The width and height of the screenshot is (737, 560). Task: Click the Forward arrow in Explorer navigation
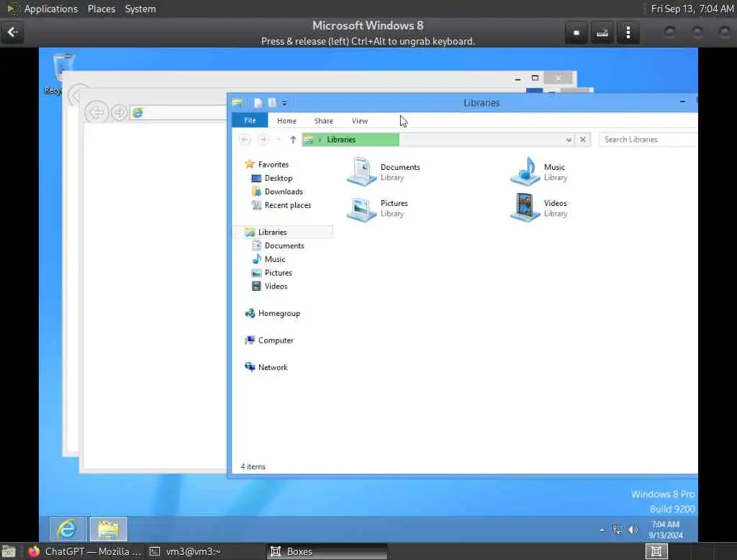pyautogui.click(x=263, y=140)
